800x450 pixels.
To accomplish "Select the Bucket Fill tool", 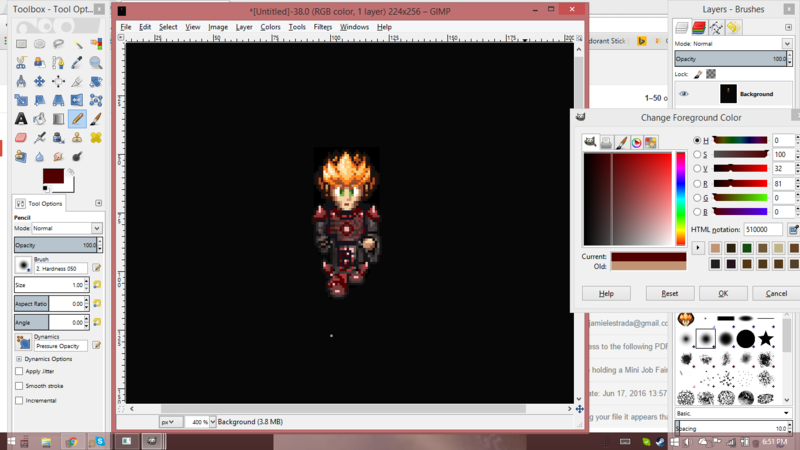I will pyautogui.click(x=39, y=119).
